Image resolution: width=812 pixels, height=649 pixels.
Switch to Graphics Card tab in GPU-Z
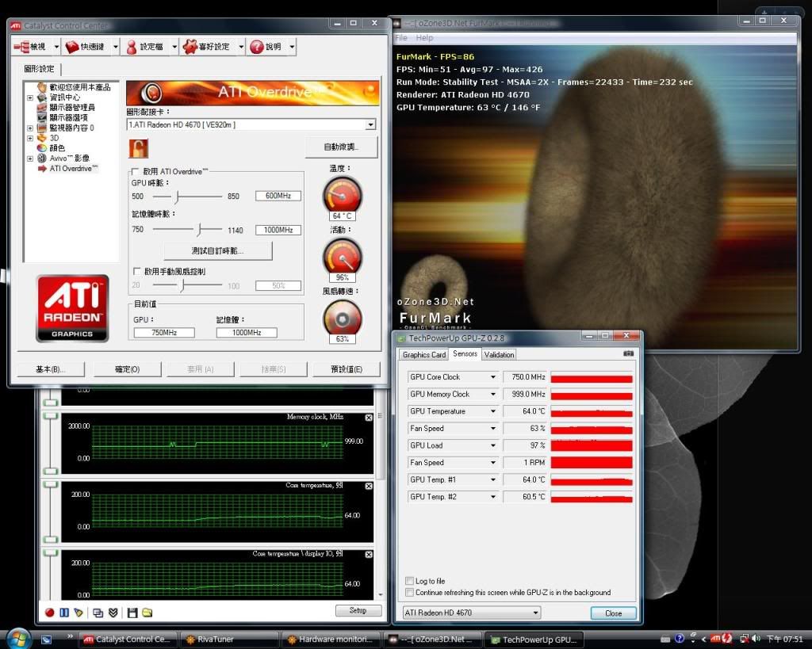424,354
